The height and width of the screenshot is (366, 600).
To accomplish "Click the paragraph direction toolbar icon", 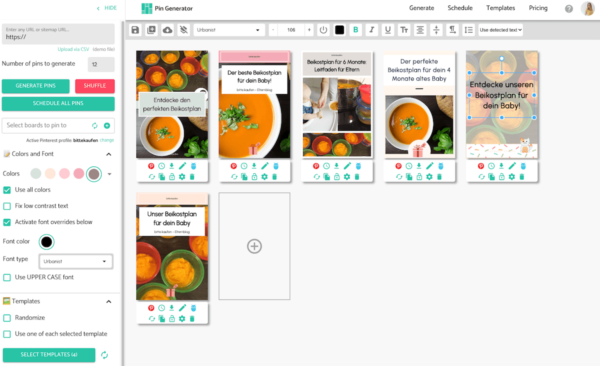I will (452, 30).
